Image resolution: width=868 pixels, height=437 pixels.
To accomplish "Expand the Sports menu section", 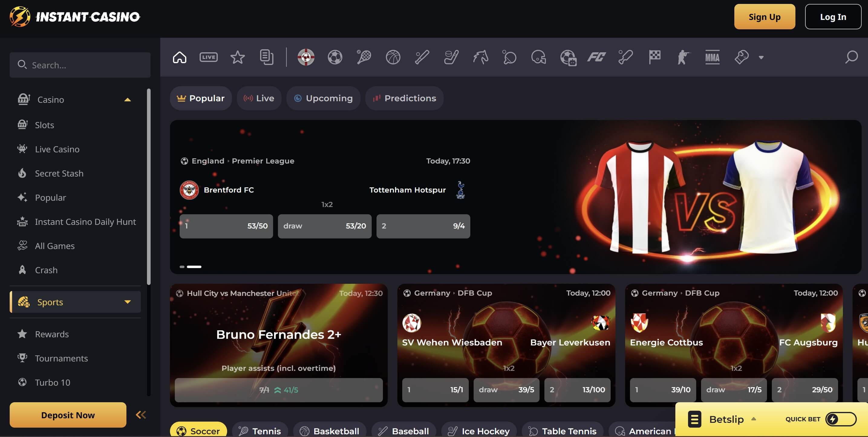I will coord(127,302).
